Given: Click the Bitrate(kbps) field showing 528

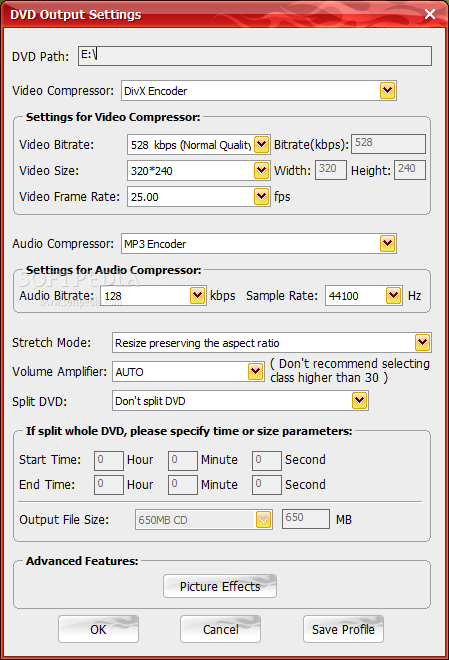Looking at the screenshot, I should (x=388, y=144).
